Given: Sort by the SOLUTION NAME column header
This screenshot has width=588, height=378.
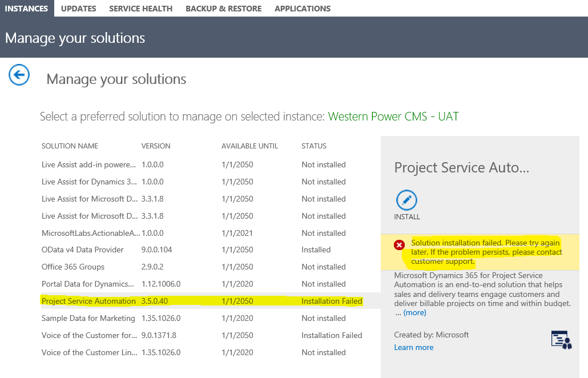Looking at the screenshot, I should (x=69, y=146).
